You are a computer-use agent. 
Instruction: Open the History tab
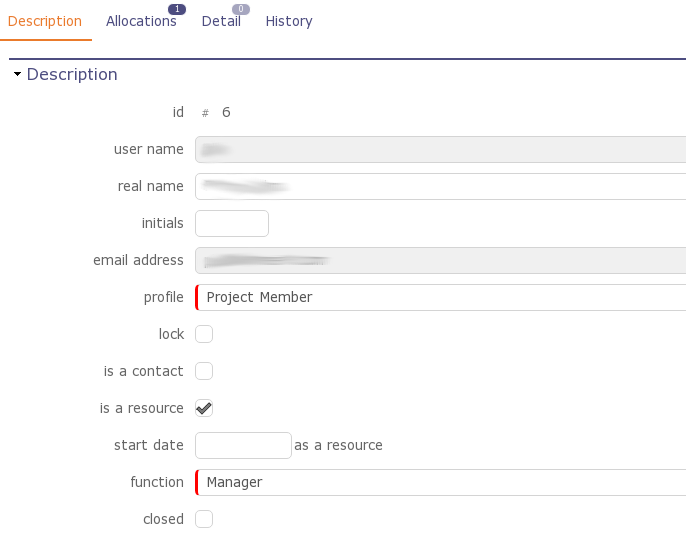pyautogui.click(x=289, y=21)
